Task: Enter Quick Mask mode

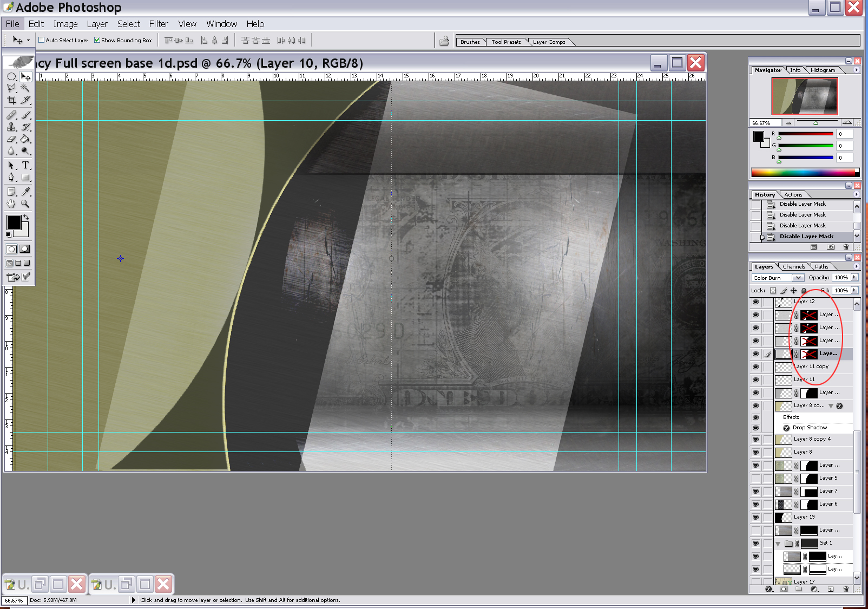Action: (x=25, y=249)
